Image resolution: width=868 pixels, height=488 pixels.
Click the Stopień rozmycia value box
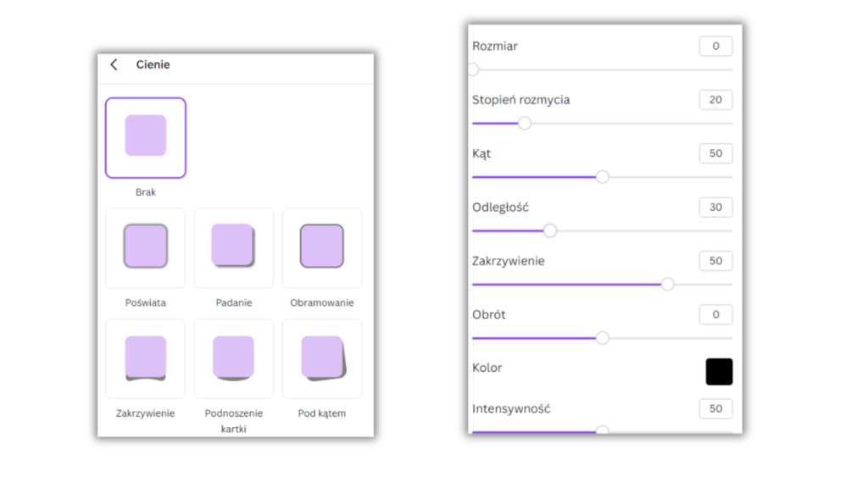(715, 100)
